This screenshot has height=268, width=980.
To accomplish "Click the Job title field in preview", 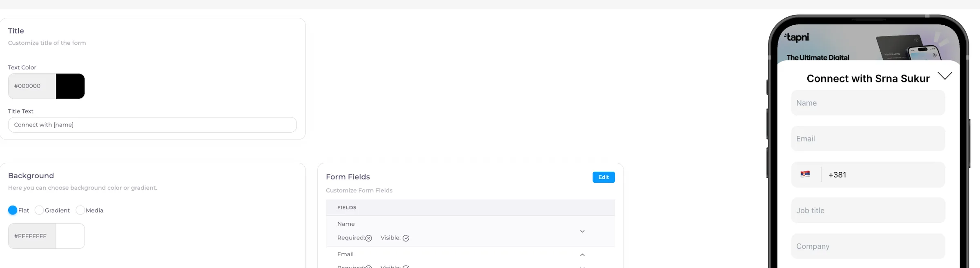I will [x=868, y=210].
